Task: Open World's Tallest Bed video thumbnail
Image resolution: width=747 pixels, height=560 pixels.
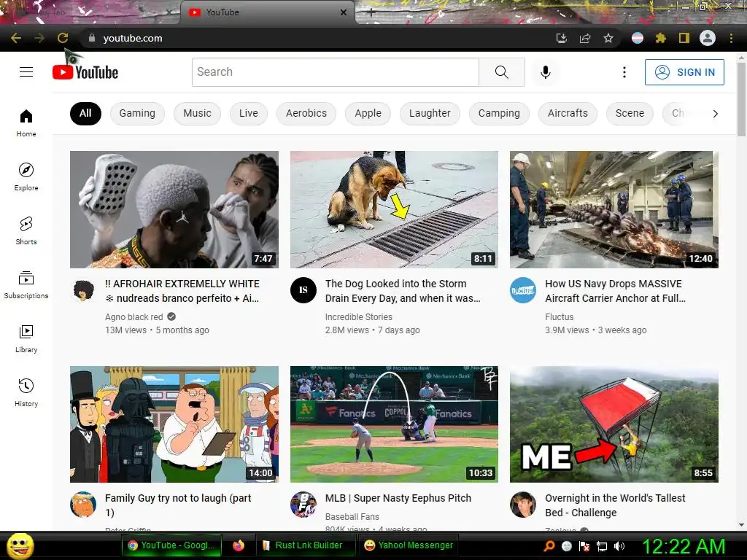Action: 614,424
